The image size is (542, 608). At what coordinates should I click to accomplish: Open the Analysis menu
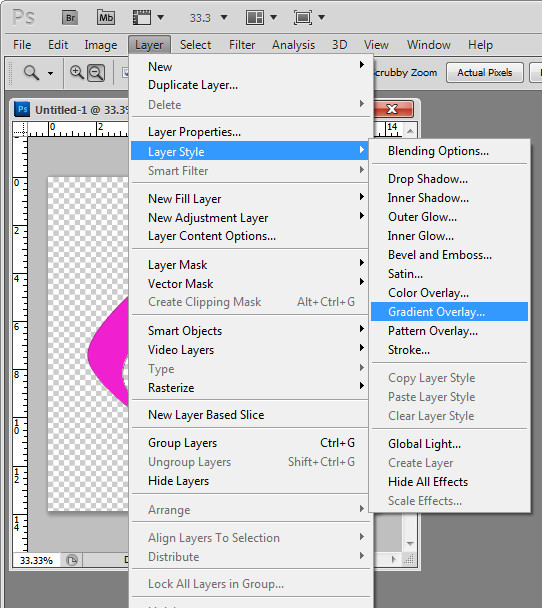pyautogui.click(x=293, y=45)
